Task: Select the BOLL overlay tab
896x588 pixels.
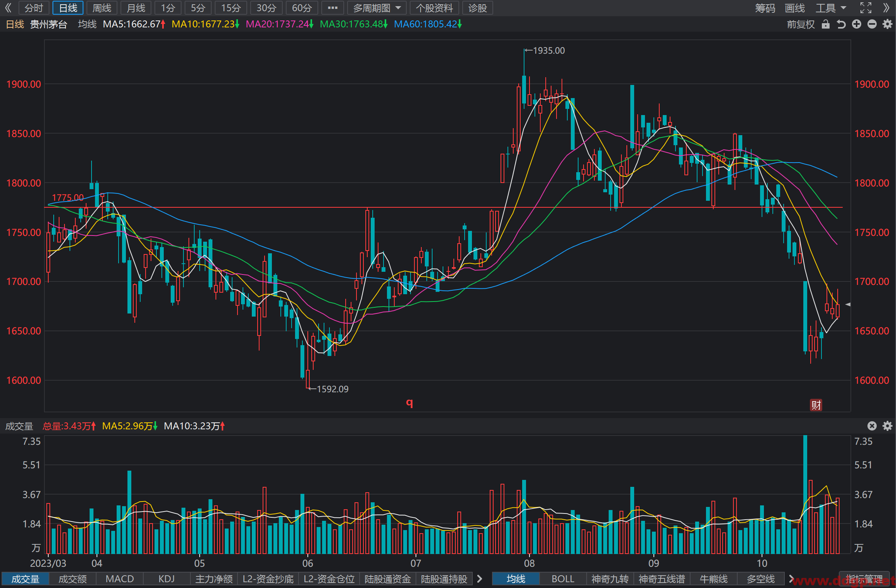Action: point(563,579)
